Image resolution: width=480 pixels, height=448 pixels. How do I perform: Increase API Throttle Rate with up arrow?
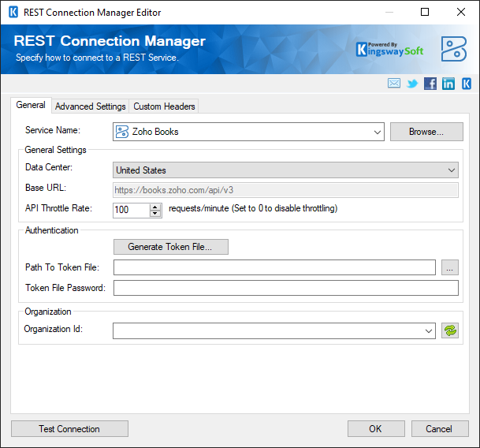pos(155,207)
